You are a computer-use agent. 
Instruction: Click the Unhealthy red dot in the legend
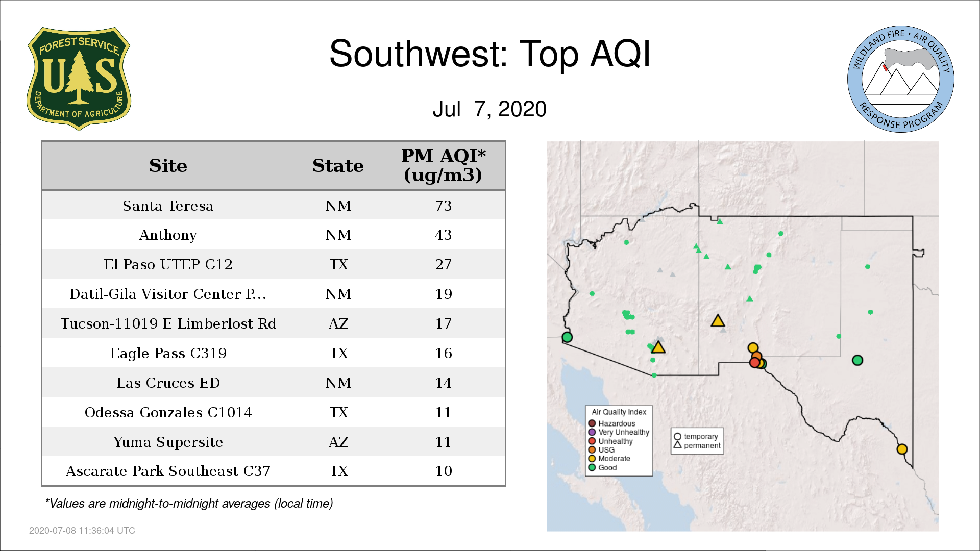[592, 441]
